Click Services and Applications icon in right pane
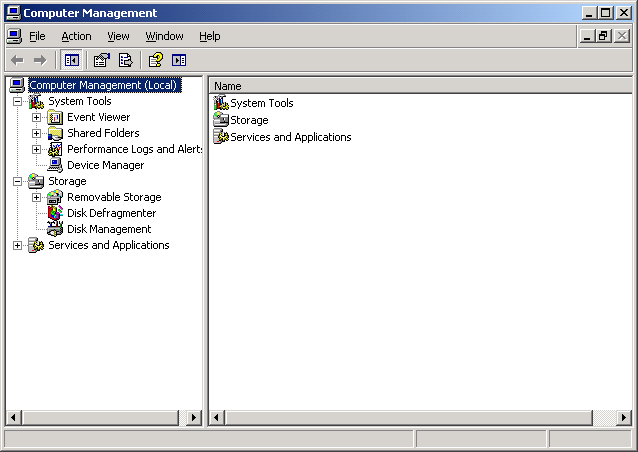 pyautogui.click(x=221, y=137)
